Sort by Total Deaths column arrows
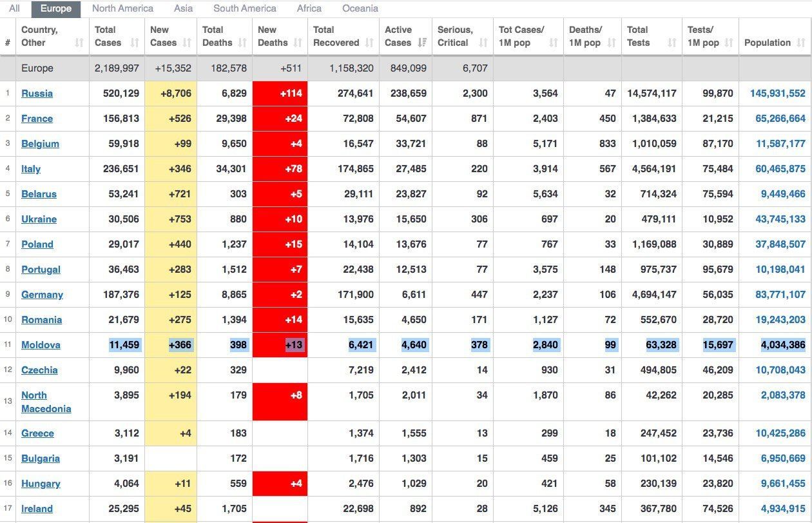This screenshot has height=523, width=812. [x=242, y=43]
